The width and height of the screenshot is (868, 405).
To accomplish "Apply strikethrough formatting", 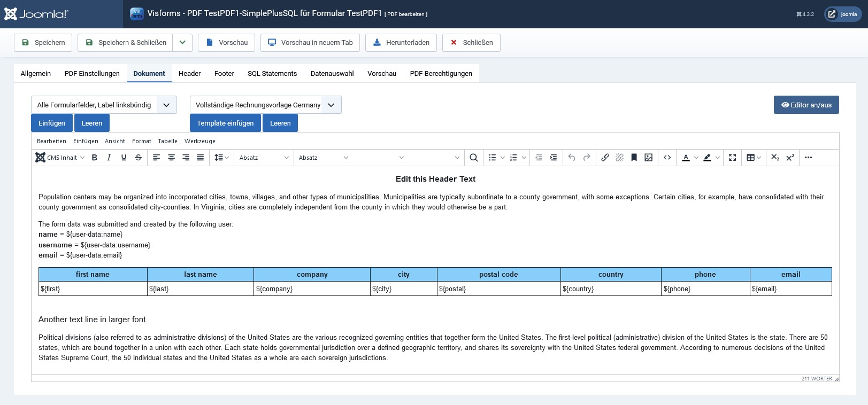I will tap(138, 158).
